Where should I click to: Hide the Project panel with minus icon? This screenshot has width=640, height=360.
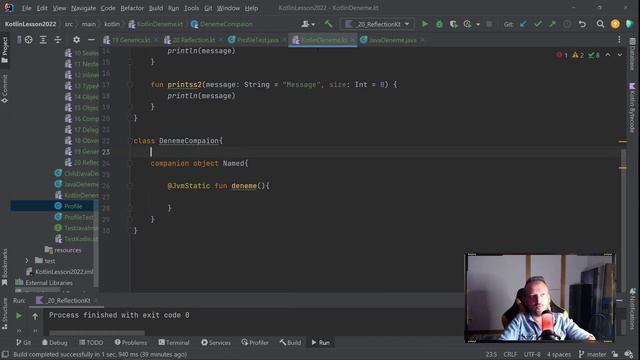[91, 40]
